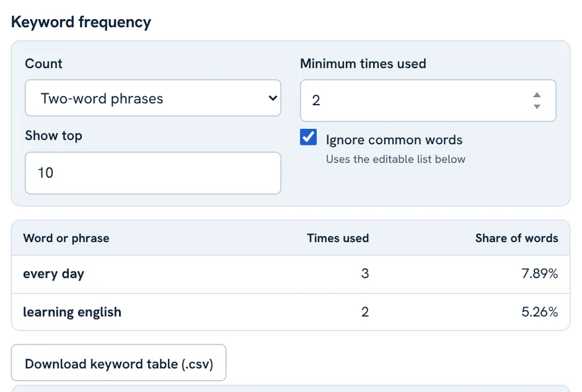Click times used value 3 for every day

click(365, 274)
